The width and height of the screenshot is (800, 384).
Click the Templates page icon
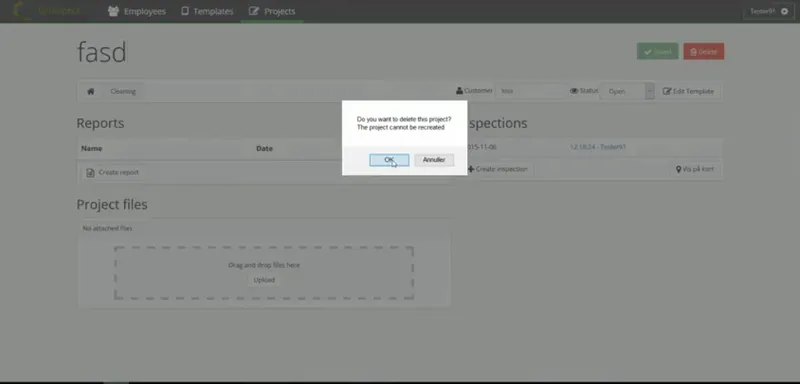pyautogui.click(x=185, y=11)
